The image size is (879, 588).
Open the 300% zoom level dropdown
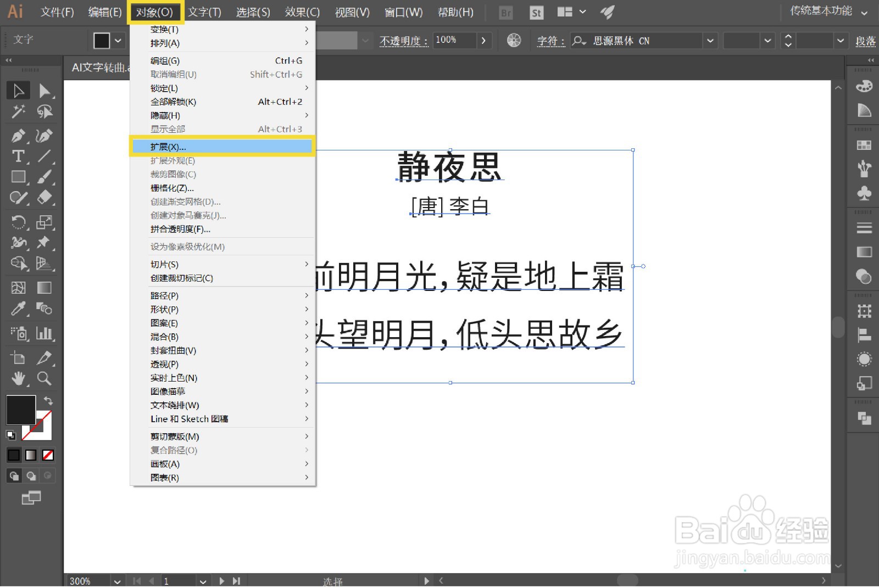tap(116, 580)
